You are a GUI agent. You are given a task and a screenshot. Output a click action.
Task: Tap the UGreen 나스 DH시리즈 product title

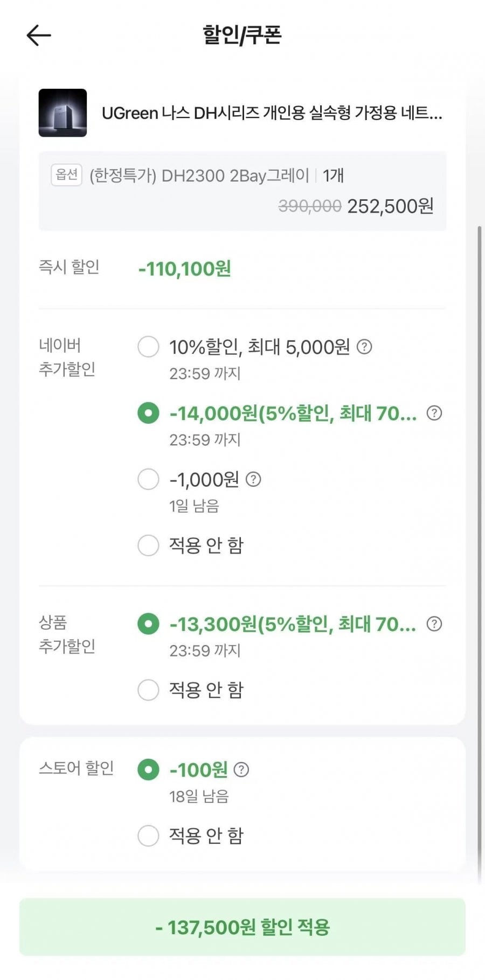(x=272, y=113)
